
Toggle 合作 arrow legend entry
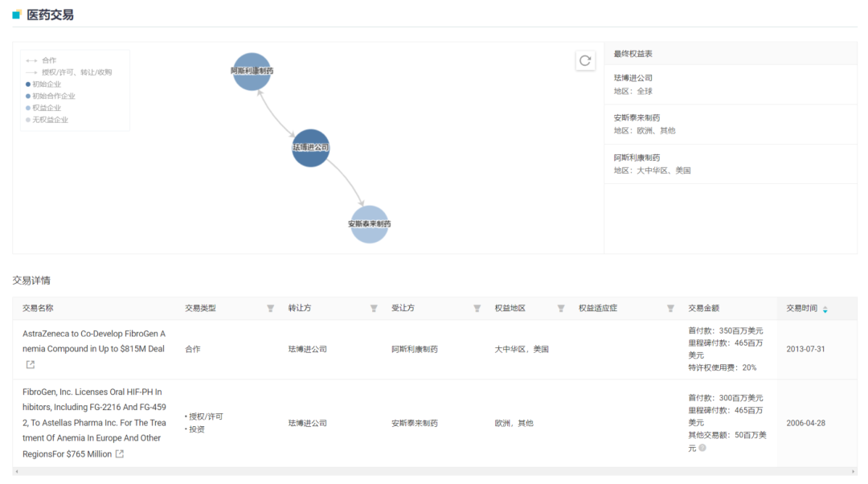[x=41, y=60]
